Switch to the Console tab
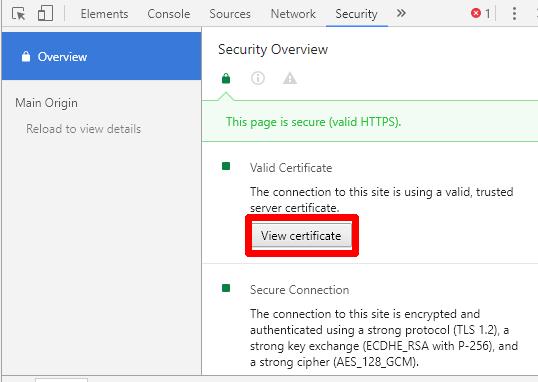Image resolution: width=538 pixels, height=382 pixels. [168, 14]
